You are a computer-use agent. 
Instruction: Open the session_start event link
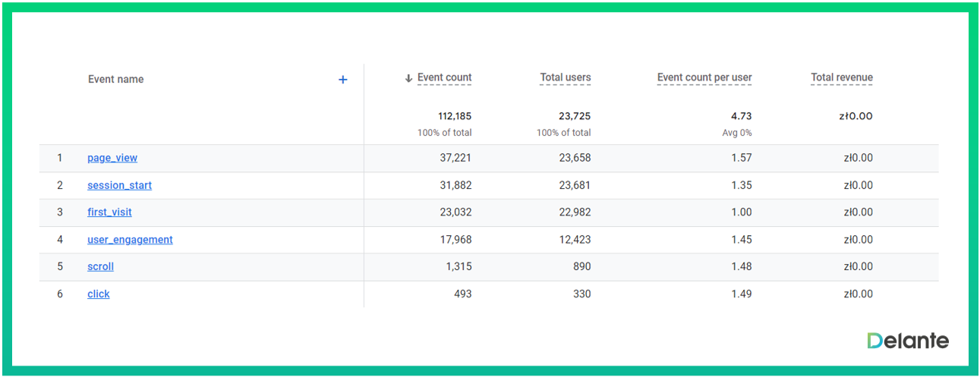click(119, 185)
